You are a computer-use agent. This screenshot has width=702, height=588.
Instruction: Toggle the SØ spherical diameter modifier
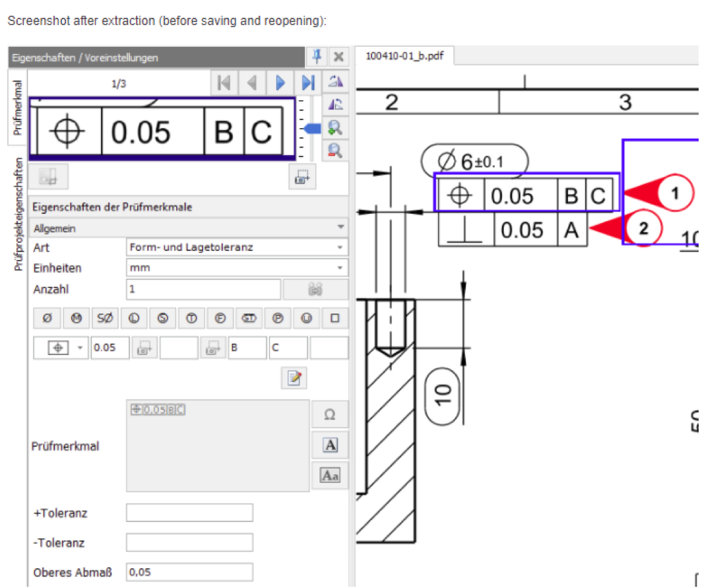[105, 319]
